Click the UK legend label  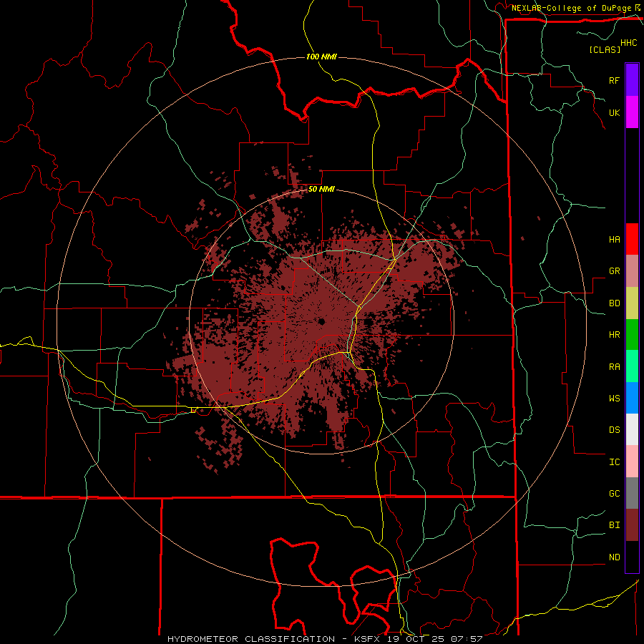614,112
